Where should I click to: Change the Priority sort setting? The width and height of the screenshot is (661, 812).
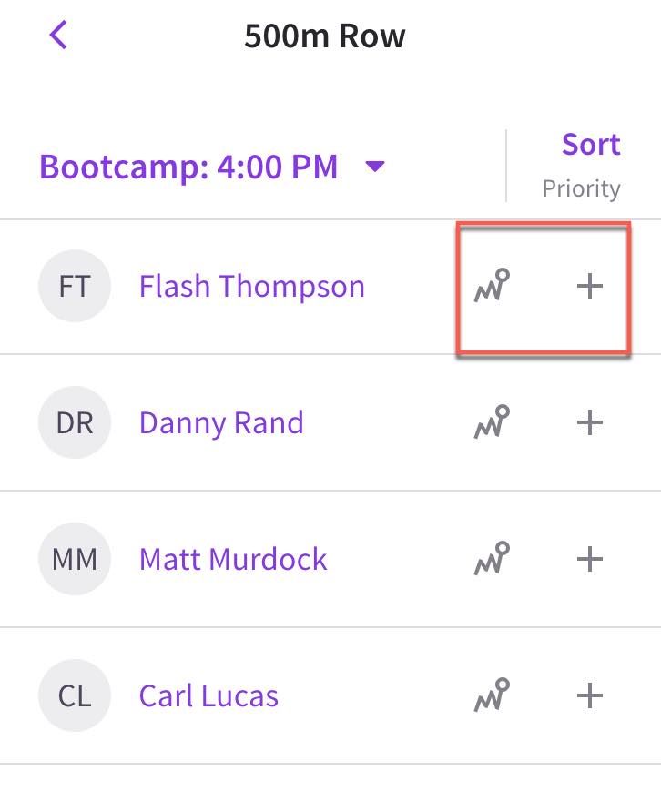coord(581,188)
